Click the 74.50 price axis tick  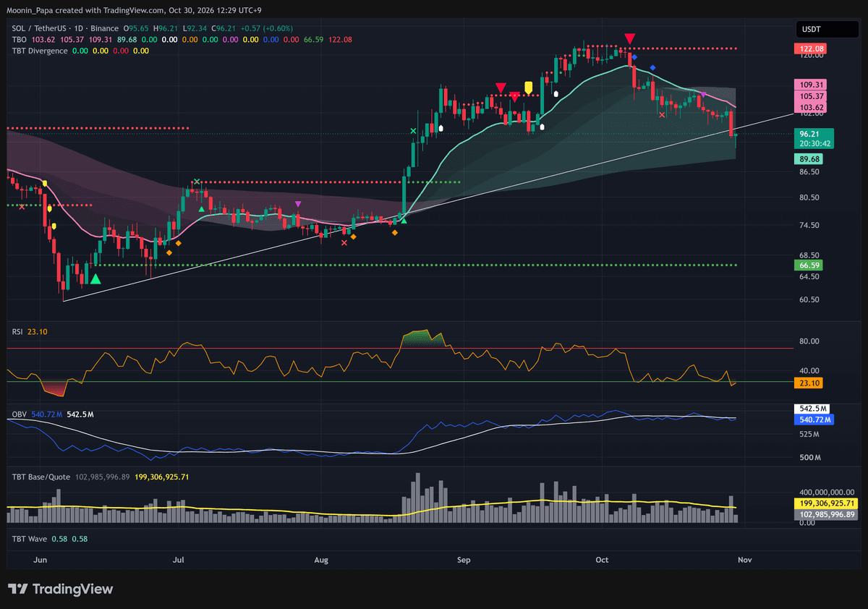pyautogui.click(x=809, y=225)
